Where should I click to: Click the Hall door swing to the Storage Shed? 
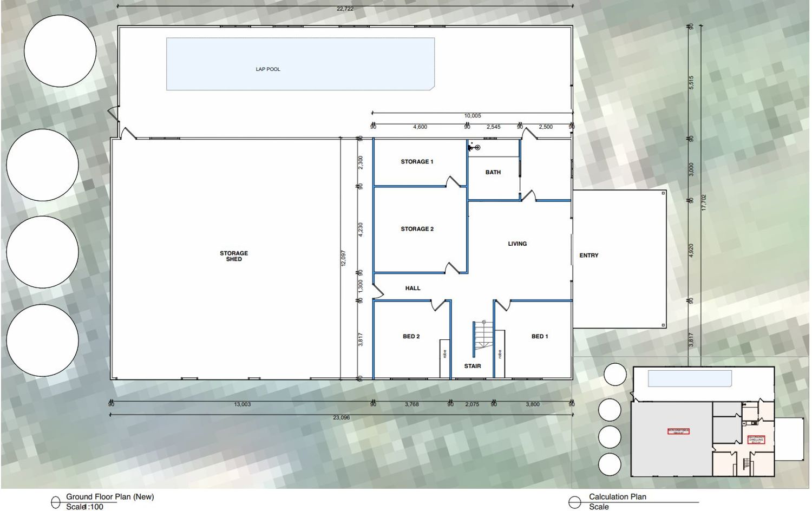point(378,291)
